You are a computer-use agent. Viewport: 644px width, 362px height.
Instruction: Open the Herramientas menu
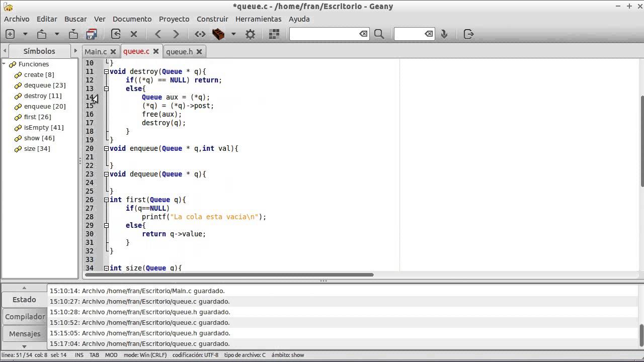tap(258, 19)
